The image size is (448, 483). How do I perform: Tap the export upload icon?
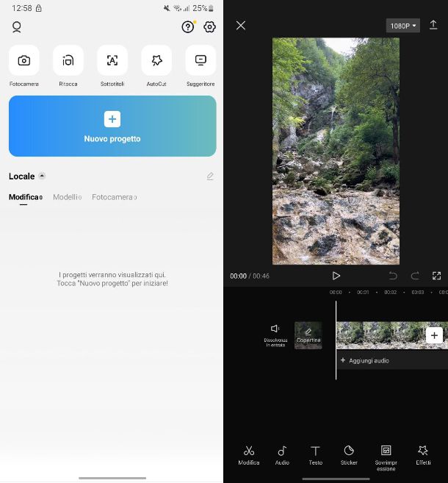click(433, 25)
